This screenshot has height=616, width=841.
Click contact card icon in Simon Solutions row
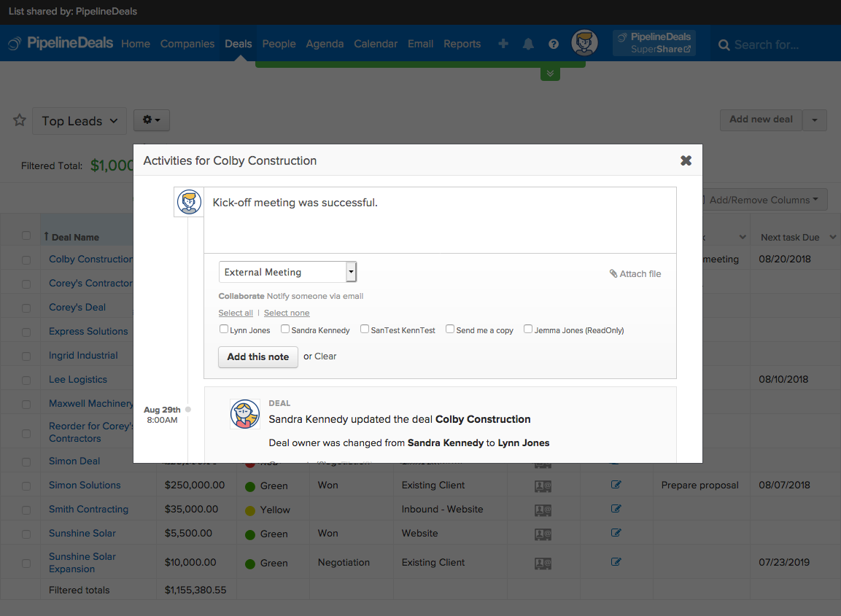(x=543, y=486)
